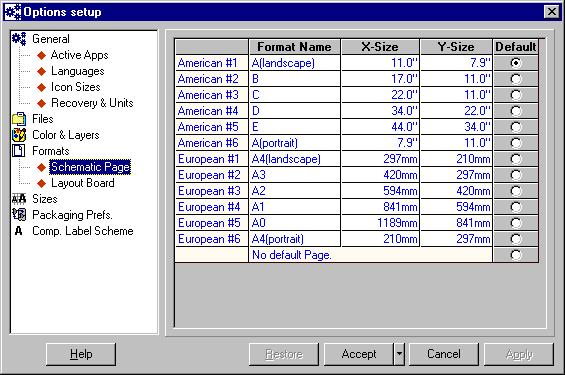Click the Y-Size column header
The width and height of the screenshot is (565, 375).
click(456, 47)
